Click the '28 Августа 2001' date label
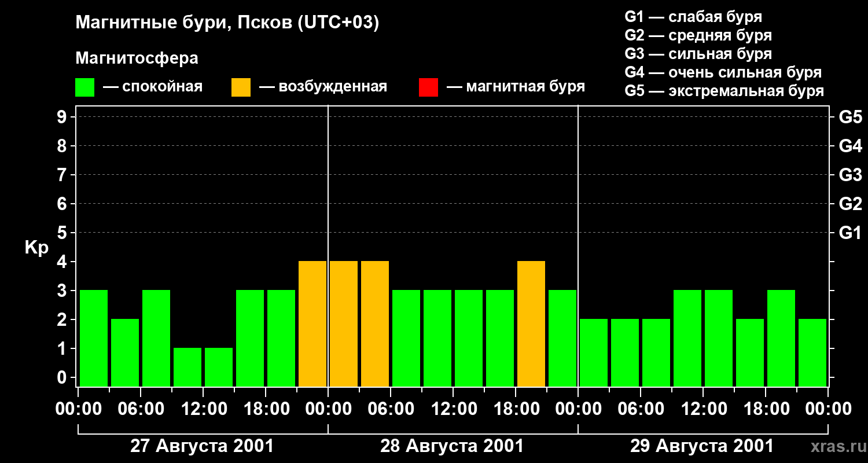Image resolution: width=868 pixels, height=463 pixels. click(x=452, y=446)
